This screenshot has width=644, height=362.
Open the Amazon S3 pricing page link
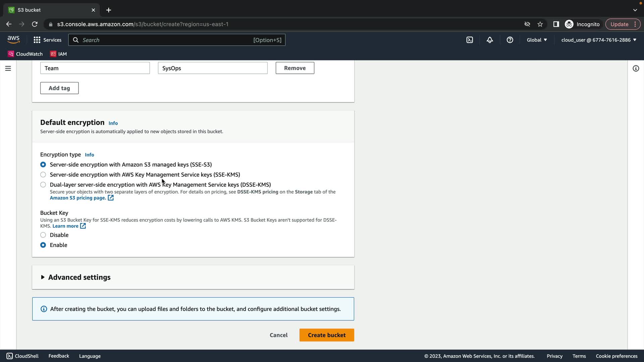[x=78, y=198]
